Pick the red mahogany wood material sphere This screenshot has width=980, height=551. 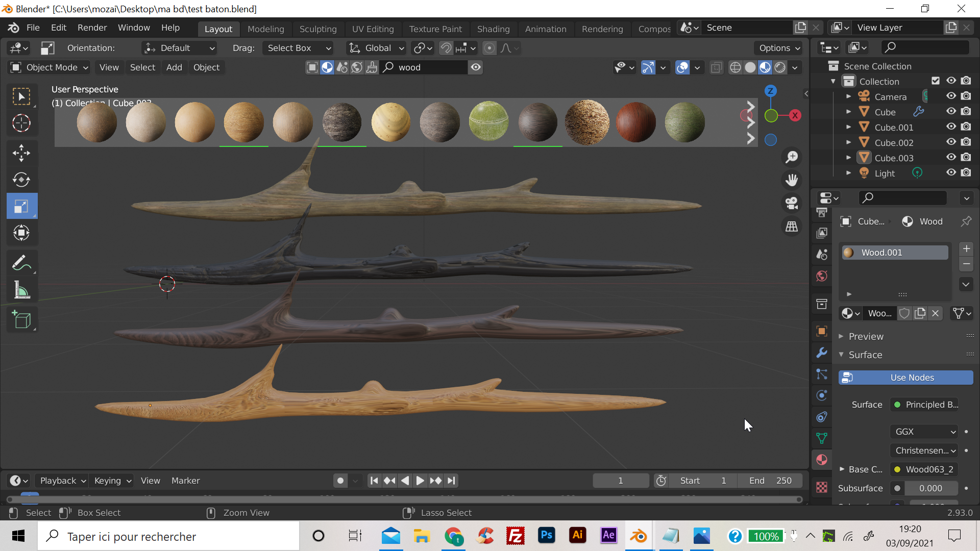click(636, 122)
